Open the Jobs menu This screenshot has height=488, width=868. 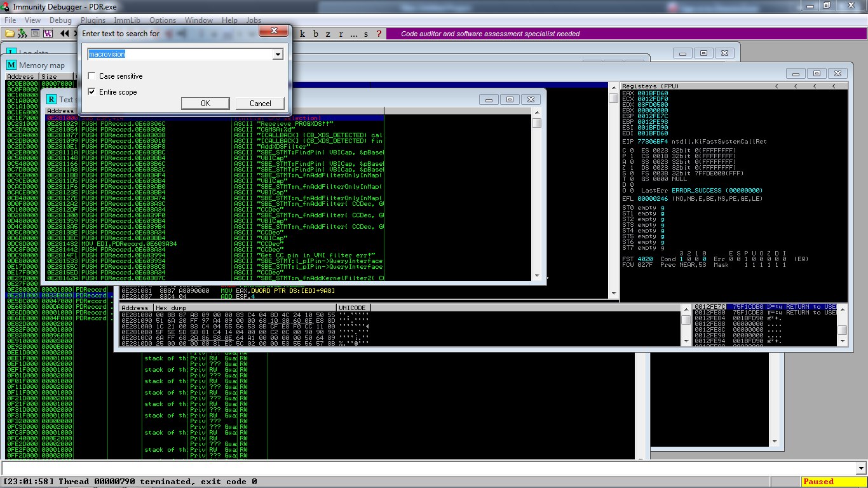(254, 20)
